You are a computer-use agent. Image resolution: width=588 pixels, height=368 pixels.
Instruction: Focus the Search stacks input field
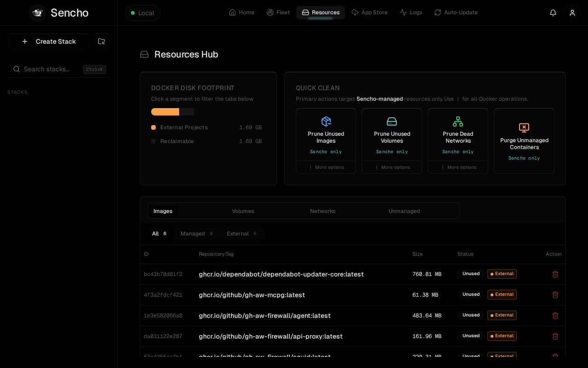58,69
